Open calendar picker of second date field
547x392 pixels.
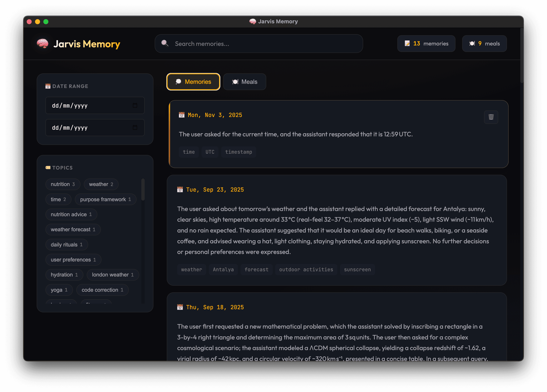pyautogui.click(x=135, y=128)
